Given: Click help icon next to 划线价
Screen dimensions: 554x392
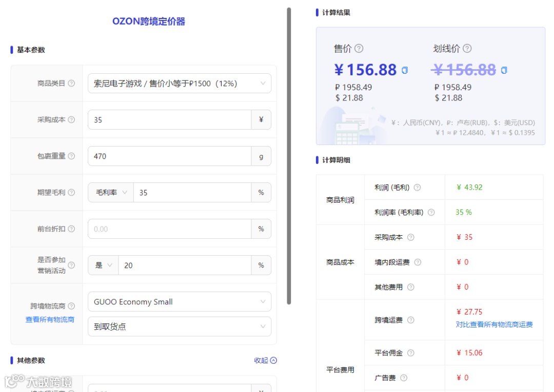Looking at the screenshot, I should point(467,48).
